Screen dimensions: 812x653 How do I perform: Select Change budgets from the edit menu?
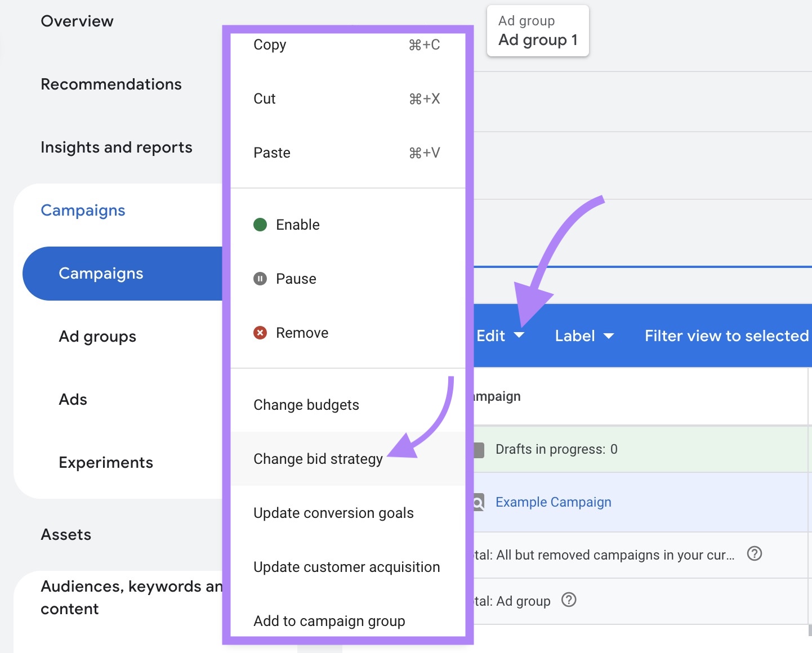306,404
